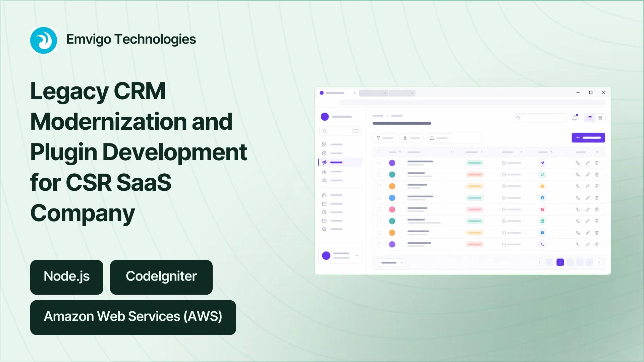644x362 pixels.
Task: Click the Amazon Web Services (AWS) tag
Action: click(x=133, y=317)
